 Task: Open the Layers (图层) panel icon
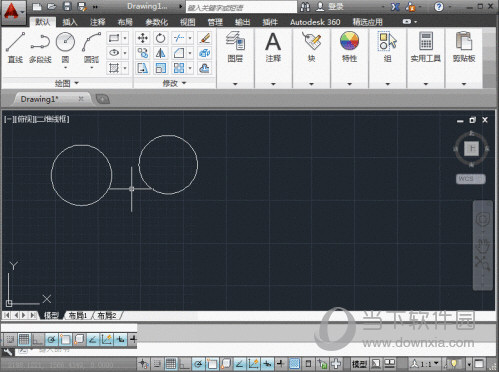(235, 41)
